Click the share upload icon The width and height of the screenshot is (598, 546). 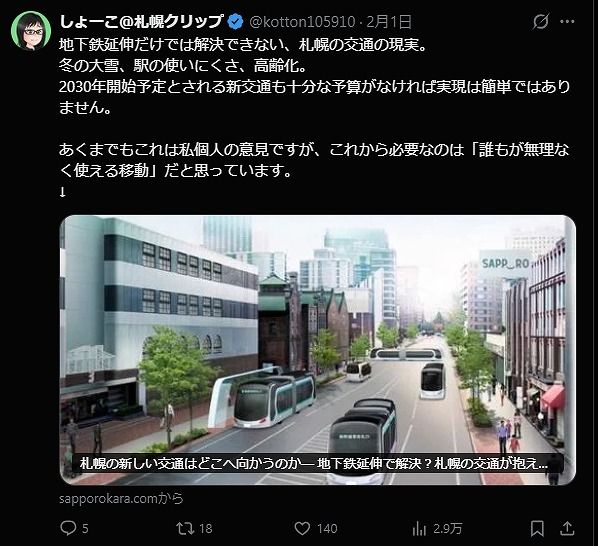point(567,528)
